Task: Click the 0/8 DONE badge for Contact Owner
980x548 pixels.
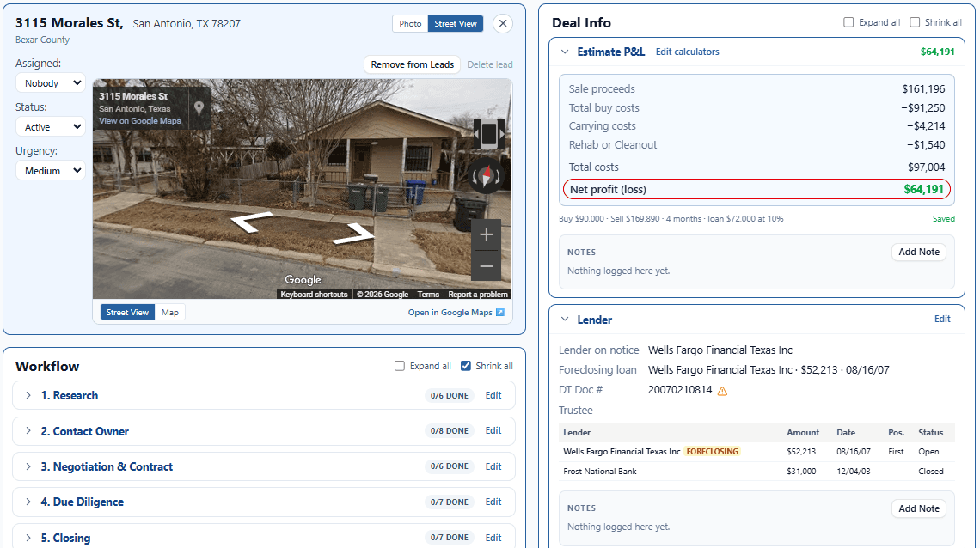Action: pyautogui.click(x=450, y=430)
